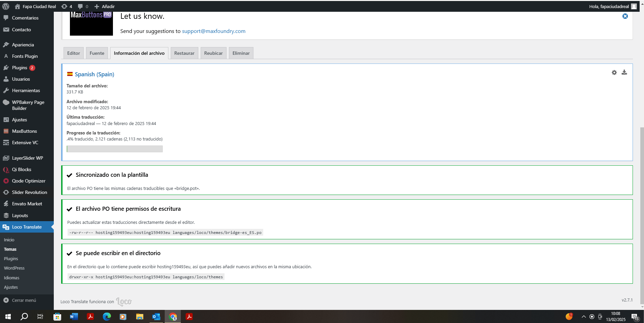Download the PO file with the download icon
Viewport: 644px width, 323px height.
point(624,72)
